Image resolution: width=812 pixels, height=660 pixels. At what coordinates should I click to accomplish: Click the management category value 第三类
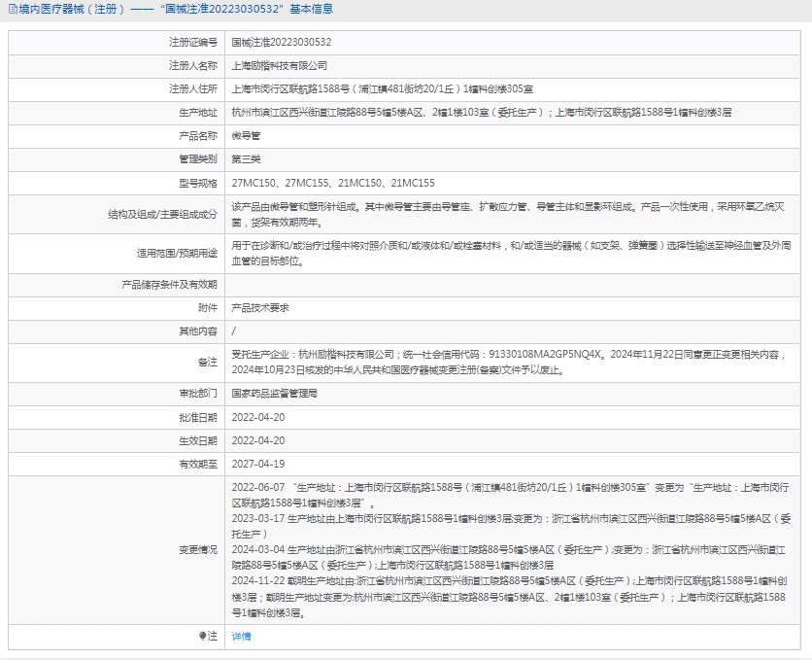click(246, 158)
